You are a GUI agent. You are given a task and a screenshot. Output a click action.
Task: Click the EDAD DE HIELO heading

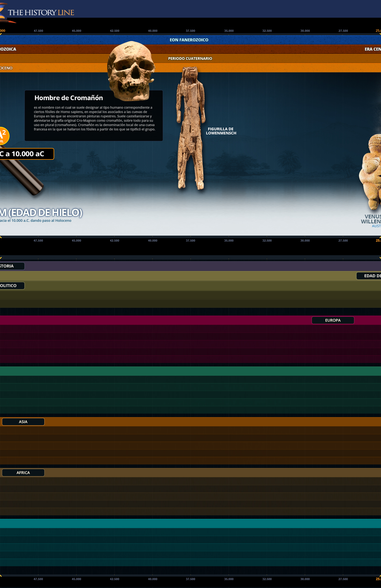pyautogui.click(x=41, y=213)
